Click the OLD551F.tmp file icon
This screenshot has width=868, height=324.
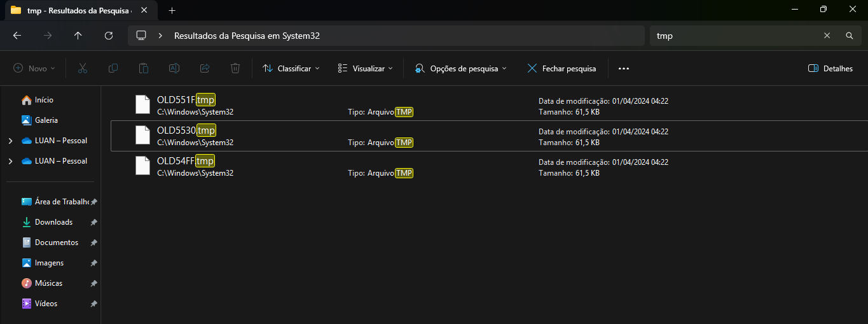pyautogui.click(x=143, y=104)
